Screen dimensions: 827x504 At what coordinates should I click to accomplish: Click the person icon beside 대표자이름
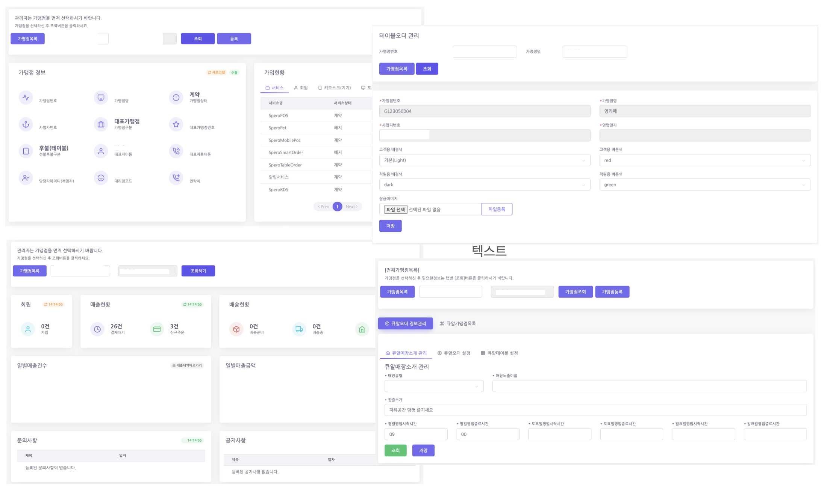101,151
